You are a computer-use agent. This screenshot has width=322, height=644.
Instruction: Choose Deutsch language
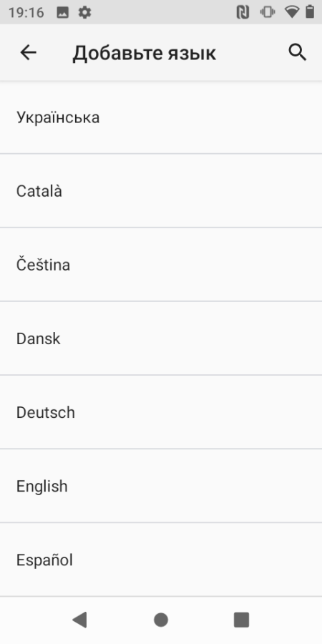tap(161, 412)
